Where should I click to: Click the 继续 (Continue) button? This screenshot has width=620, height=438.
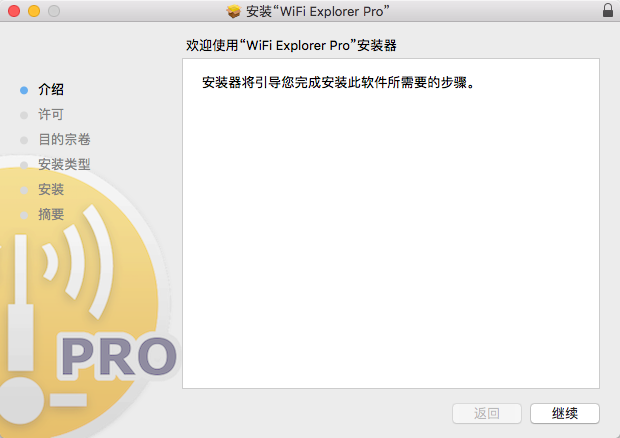click(565, 413)
